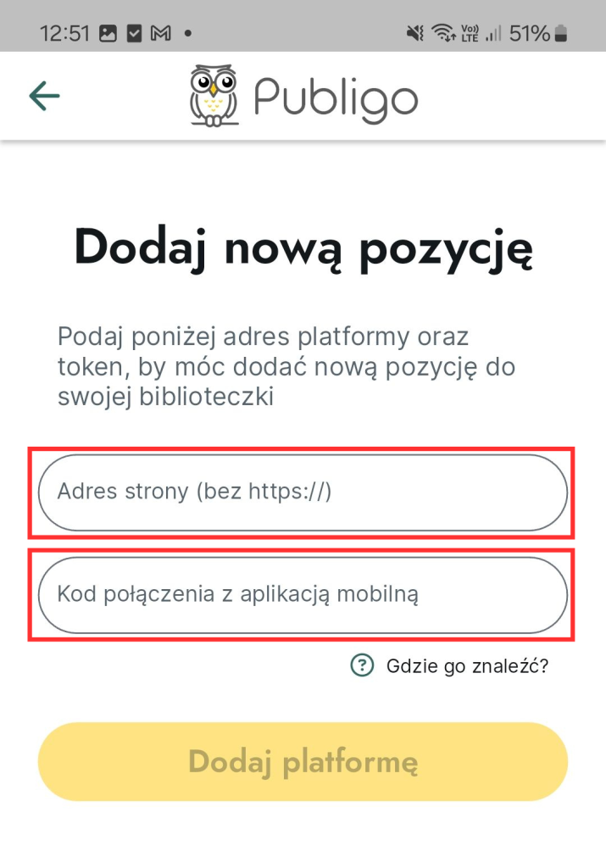Tap the checkmark task notification icon
Viewport: 606px width, 868px height.
(133, 34)
